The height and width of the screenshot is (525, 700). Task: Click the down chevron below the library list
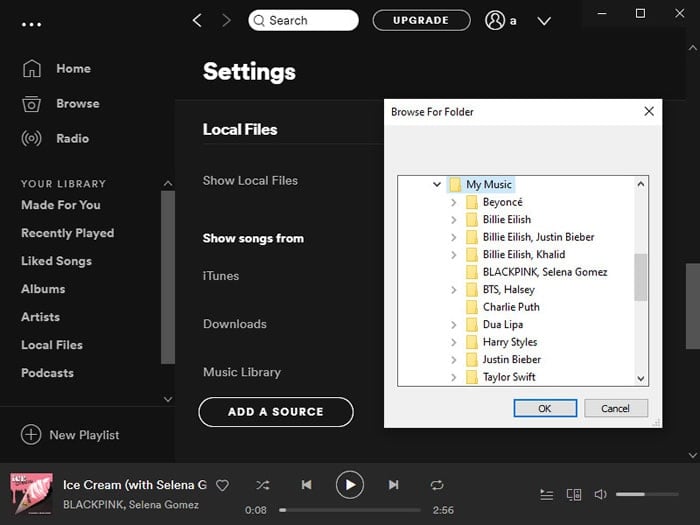click(168, 399)
